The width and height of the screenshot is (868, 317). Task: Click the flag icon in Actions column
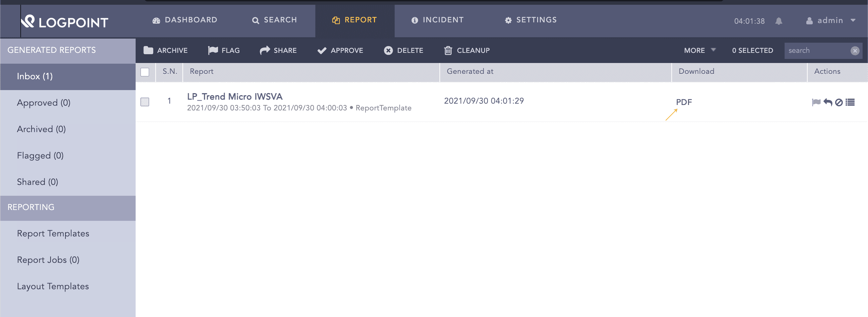tap(816, 102)
